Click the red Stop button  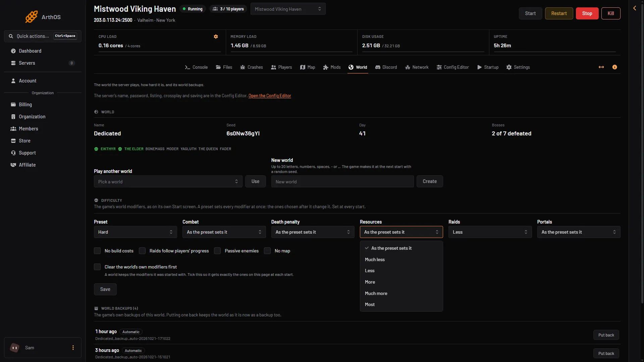click(x=587, y=13)
